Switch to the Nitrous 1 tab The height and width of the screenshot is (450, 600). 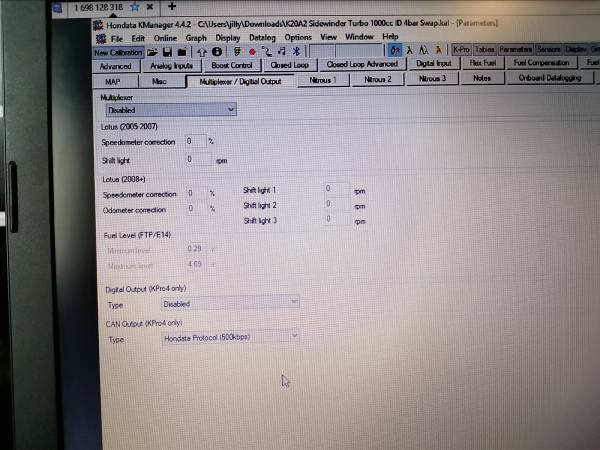(321, 78)
